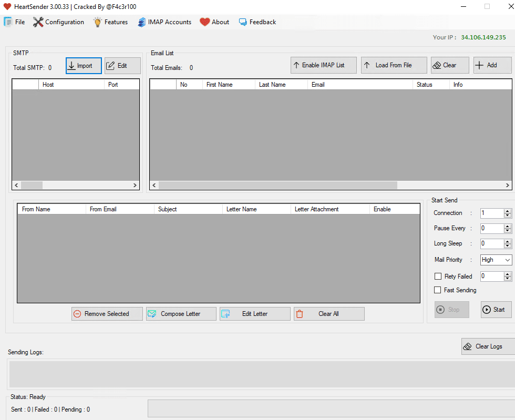Viewport: 515px width, 420px height.
Task: Decrease the Long Sleep value
Action: [508, 246]
